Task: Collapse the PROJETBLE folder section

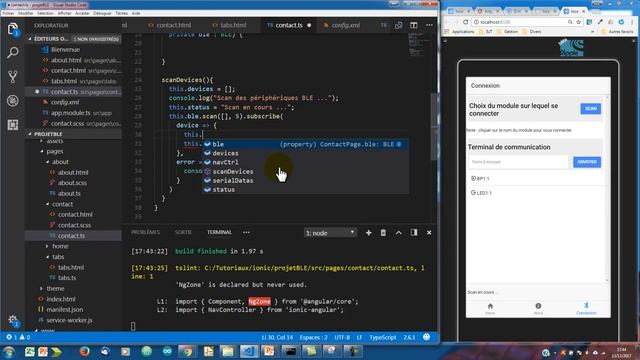Action: click(73, 134)
